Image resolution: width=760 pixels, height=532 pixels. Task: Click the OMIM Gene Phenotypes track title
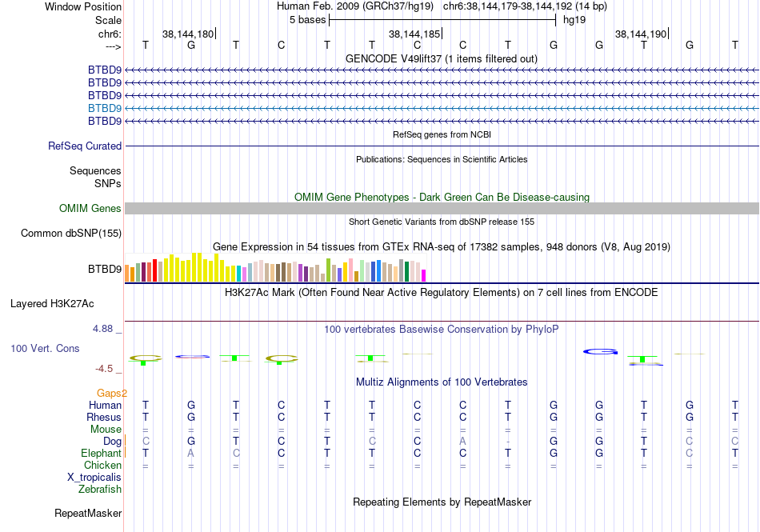442,197
